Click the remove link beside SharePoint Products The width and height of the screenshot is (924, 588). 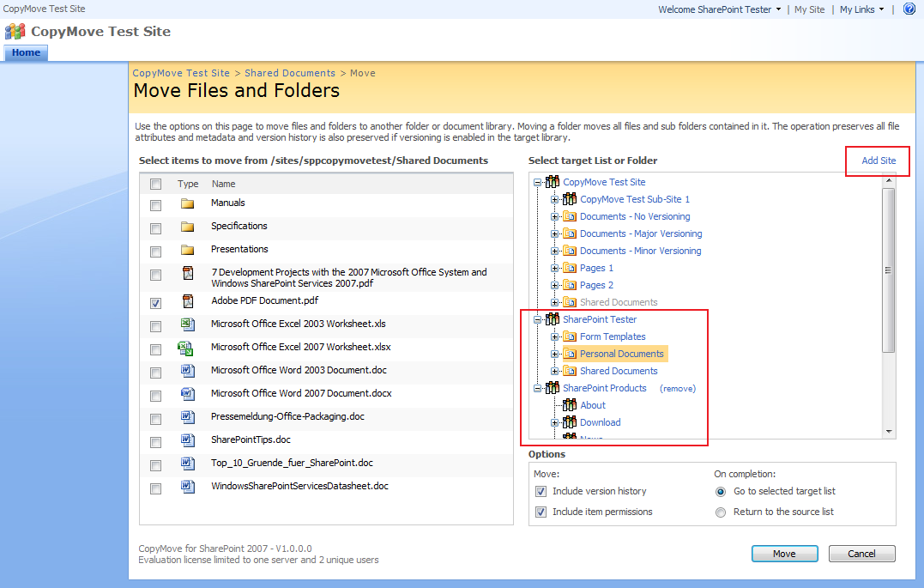click(678, 389)
